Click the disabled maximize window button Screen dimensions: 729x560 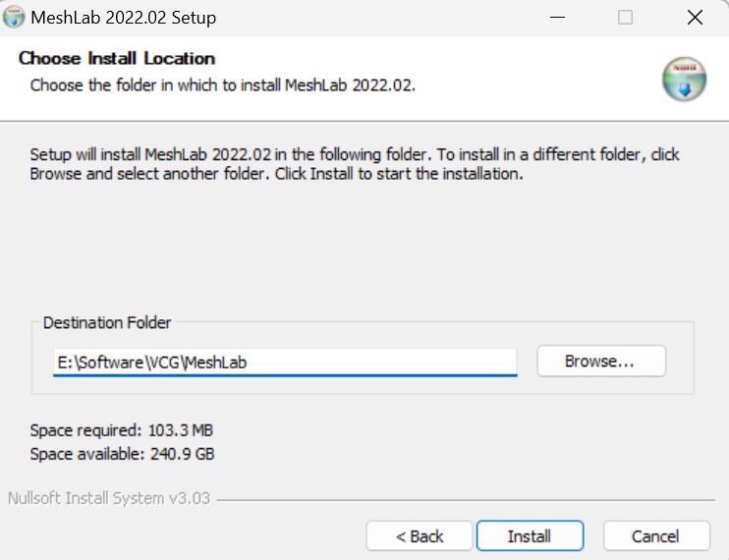(x=626, y=18)
